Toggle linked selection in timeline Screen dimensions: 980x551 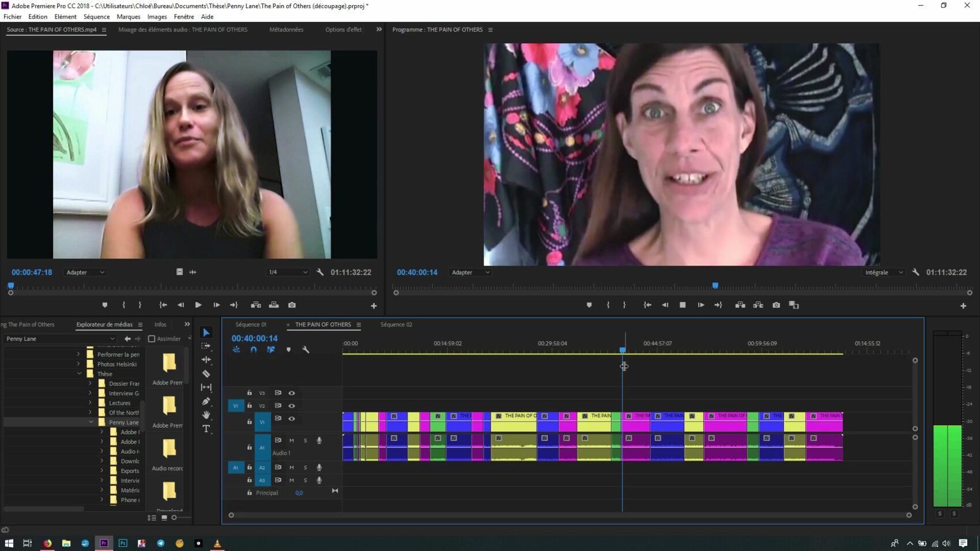tap(271, 350)
